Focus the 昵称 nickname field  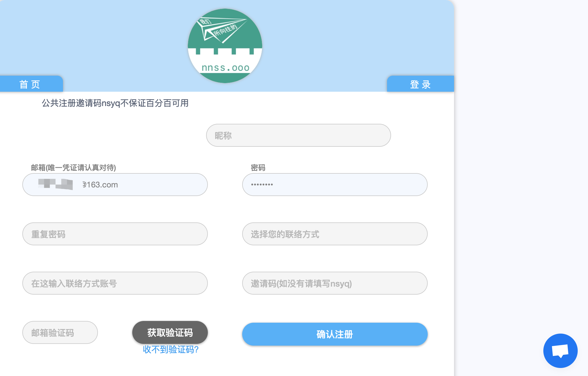[298, 135]
